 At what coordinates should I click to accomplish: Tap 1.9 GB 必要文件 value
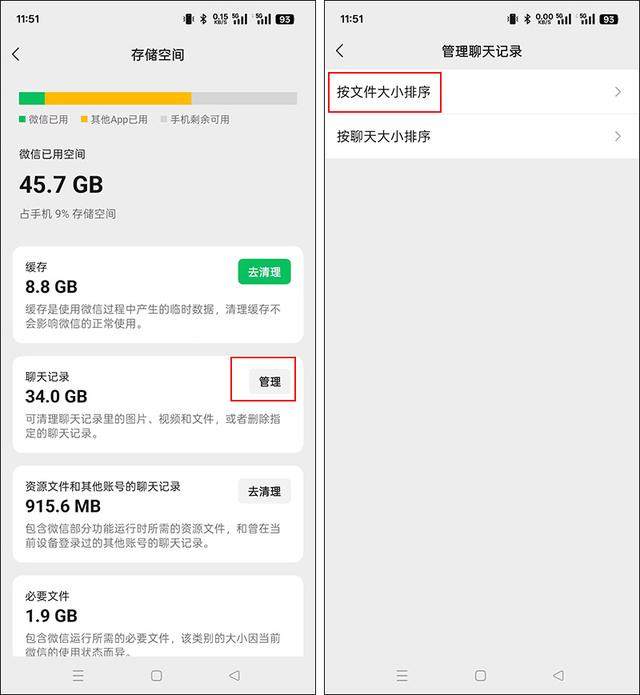coord(51,616)
